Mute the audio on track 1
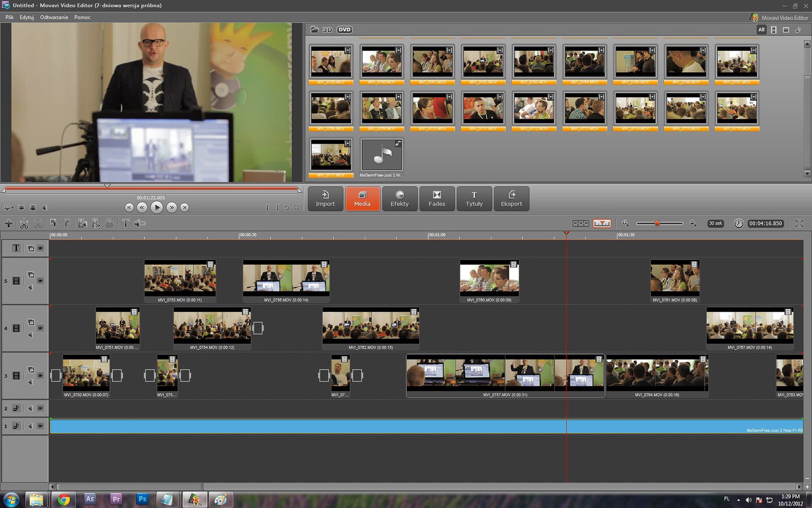Viewport: 812px width, 508px height. pos(30,426)
